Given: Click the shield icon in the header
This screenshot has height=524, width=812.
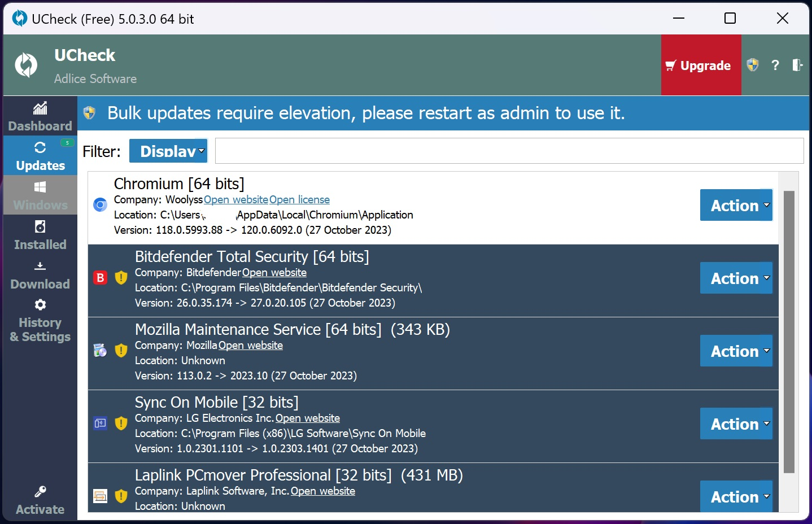Looking at the screenshot, I should pyautogui.click(x=752, y=65).
